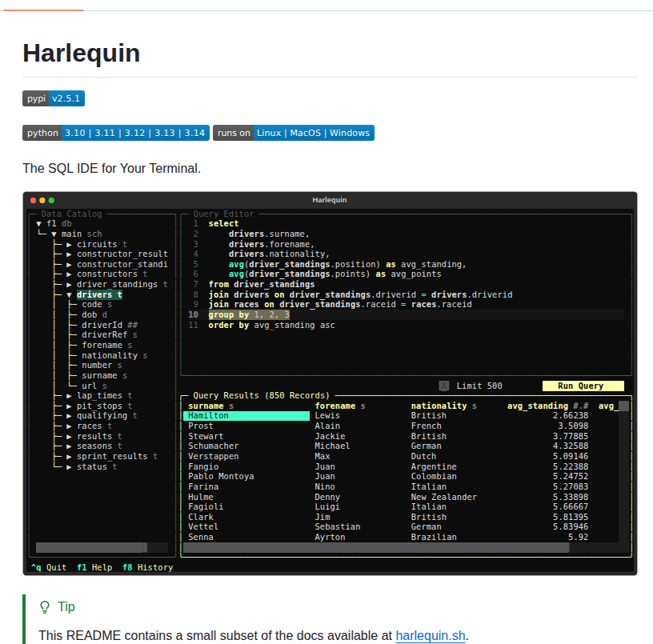Collapse the drivers table in Data Catalog
The width and height of the screenshot is (653, 644).
(69, 294)
